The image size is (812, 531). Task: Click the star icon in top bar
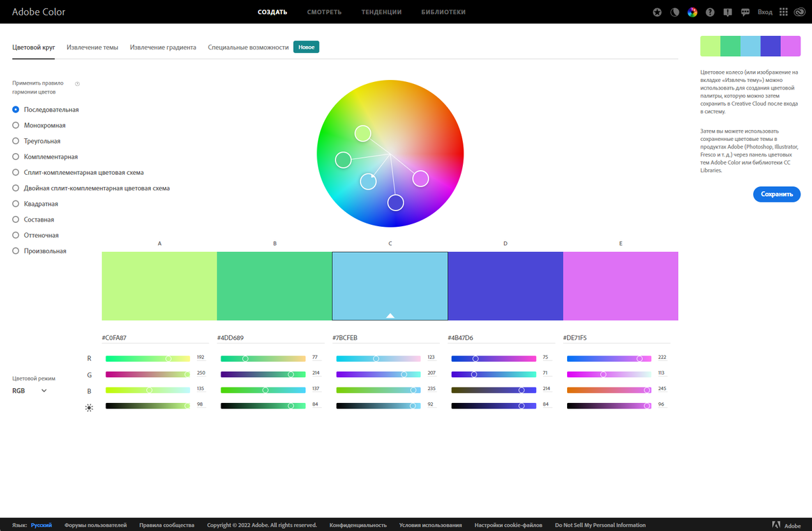pyautogui.click(x=657, y=12)
